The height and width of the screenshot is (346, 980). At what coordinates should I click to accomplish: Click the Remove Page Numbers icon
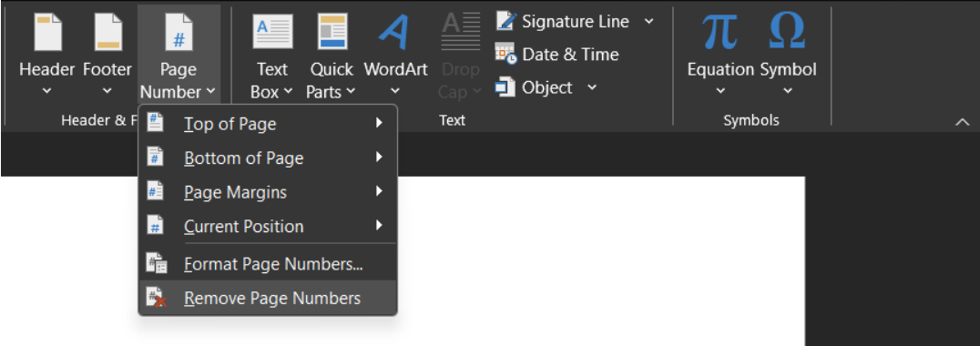pos(157,298)
